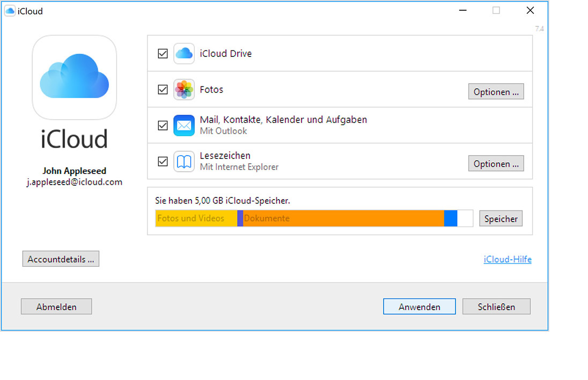
Task: Click the blue storage bar segment
Action: [x=451, y=218]
